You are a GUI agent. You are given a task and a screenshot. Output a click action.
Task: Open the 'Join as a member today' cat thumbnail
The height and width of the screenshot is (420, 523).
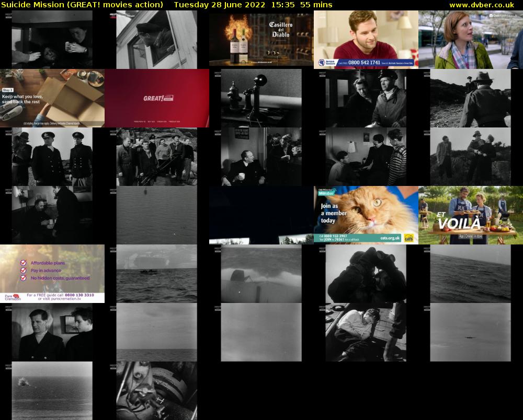366,215
